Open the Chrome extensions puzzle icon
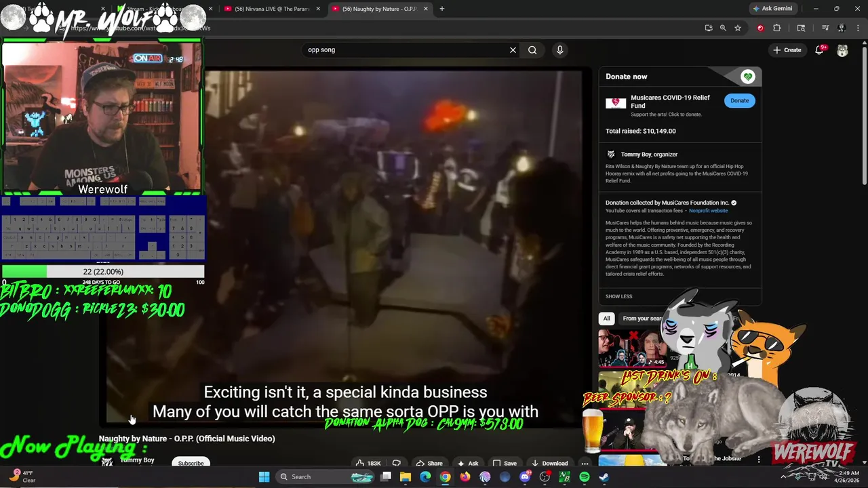Viewport: 868px width, 488px height. coord(777,28)
